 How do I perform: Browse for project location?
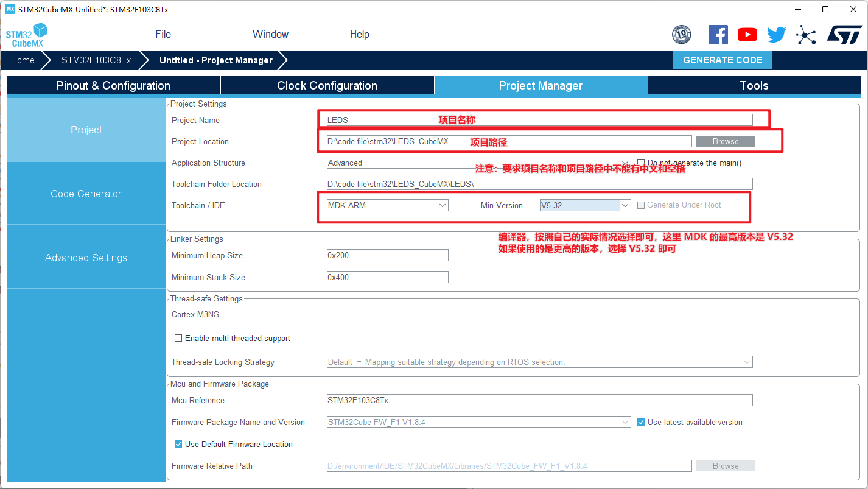[726, 141]
